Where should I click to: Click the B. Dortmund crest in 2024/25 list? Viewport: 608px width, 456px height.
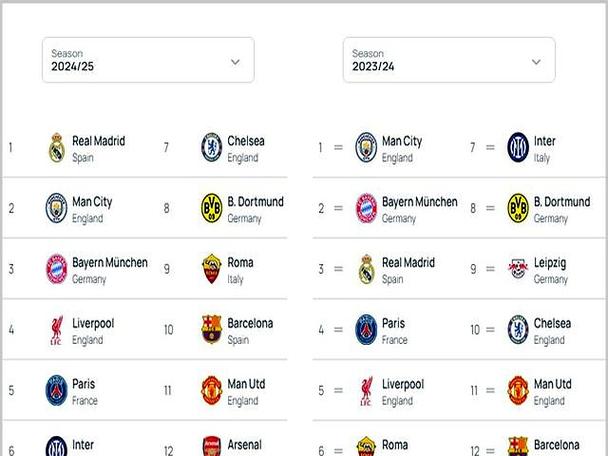point(212,208)
